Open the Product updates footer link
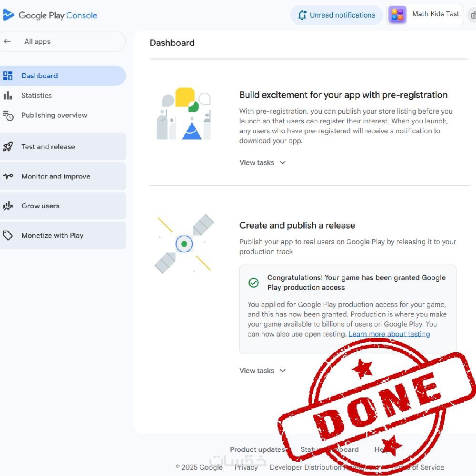 tap(258, 449)
